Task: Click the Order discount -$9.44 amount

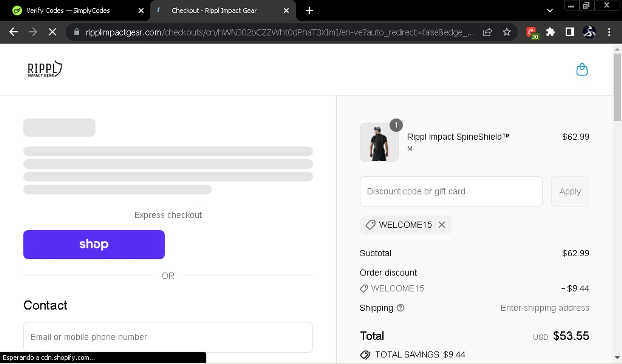Action: [x=575, y=288]
